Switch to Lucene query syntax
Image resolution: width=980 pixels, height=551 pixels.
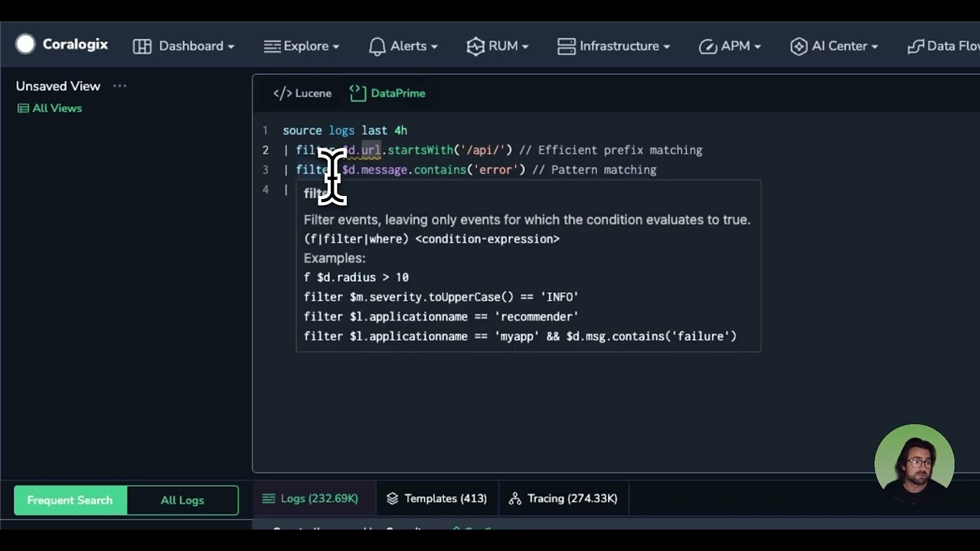[x=302, y=93]
